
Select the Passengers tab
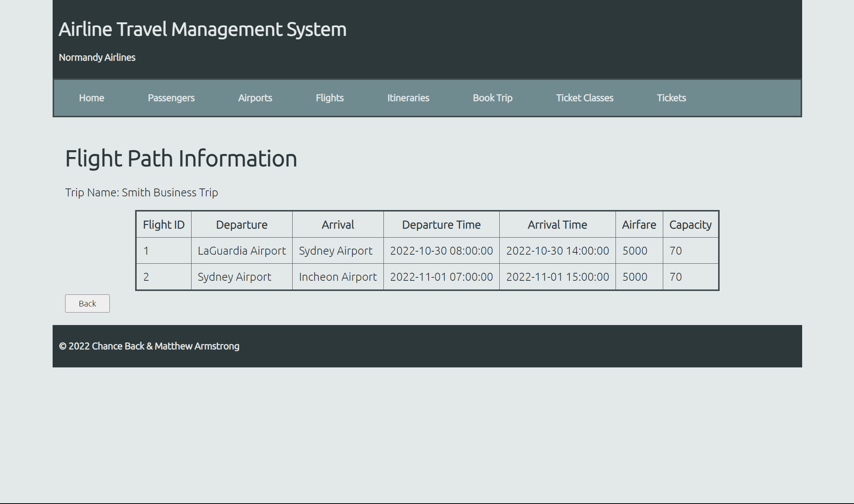click(171, 97)
